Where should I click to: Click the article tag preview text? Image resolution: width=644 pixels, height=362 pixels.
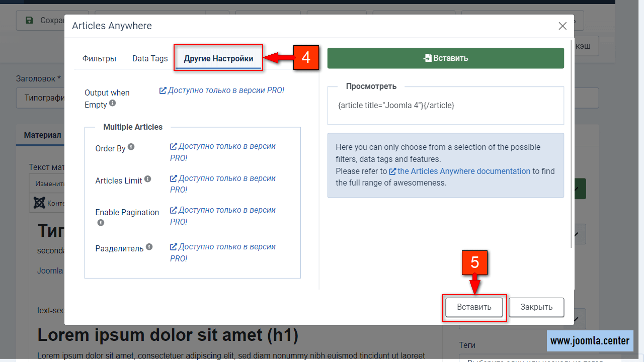click(396, 106)
